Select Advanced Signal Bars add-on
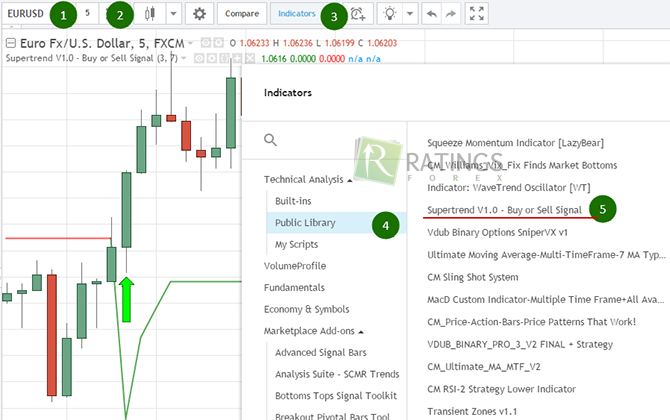670x420 pixels. click(x=321, y=352)
